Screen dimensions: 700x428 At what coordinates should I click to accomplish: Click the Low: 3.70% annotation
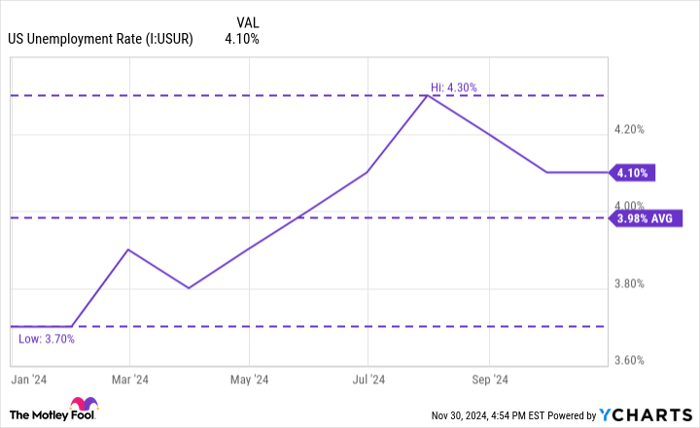click(x=46, y=339)
